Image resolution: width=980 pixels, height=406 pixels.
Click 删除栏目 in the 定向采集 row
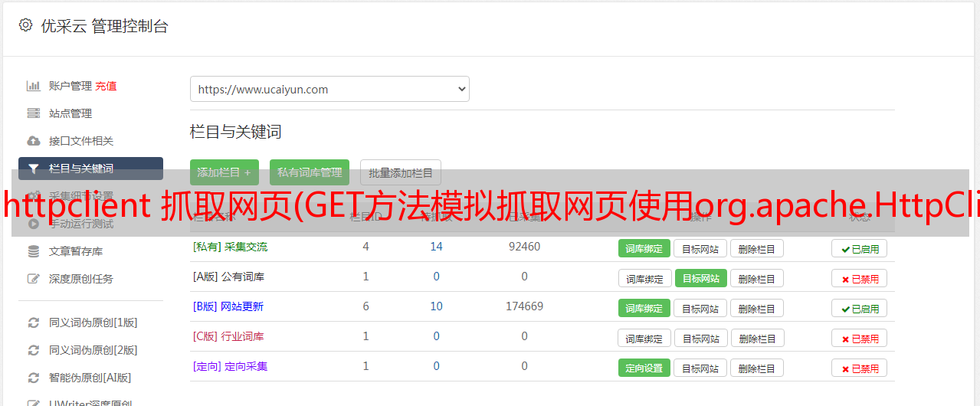tap(756, 368)
